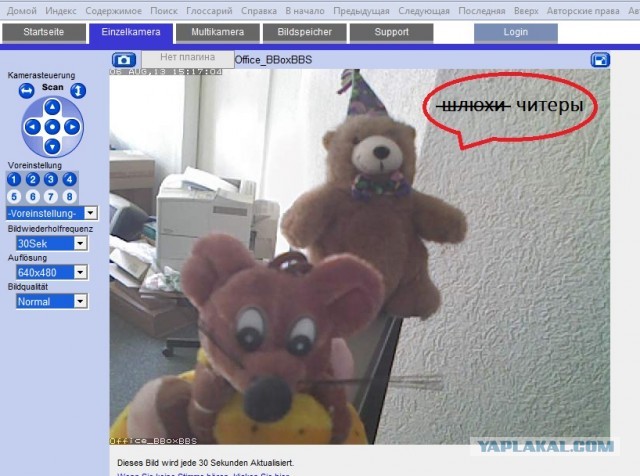
Task: Select preset position 7
Action: click(x=51, y=197)
